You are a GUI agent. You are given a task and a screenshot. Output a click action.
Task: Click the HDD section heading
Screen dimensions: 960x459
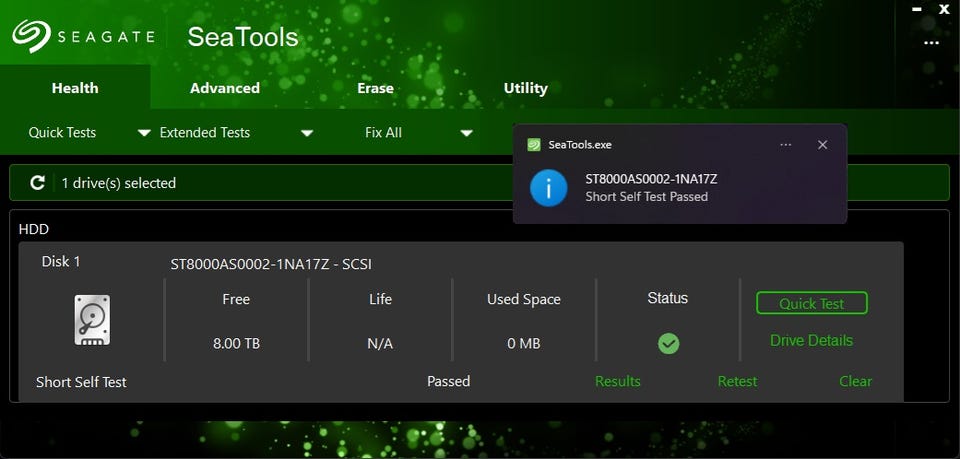[x=34, y=230]
